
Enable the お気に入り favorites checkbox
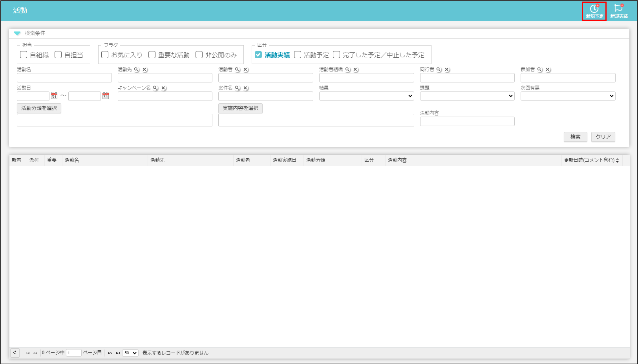tap(105, 55)
